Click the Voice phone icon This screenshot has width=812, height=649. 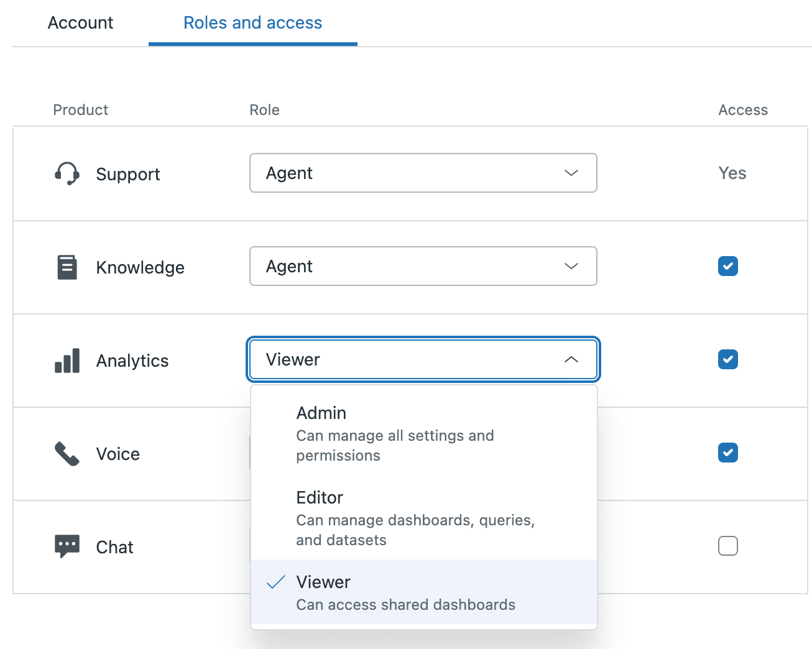click(x=67, y=454)
